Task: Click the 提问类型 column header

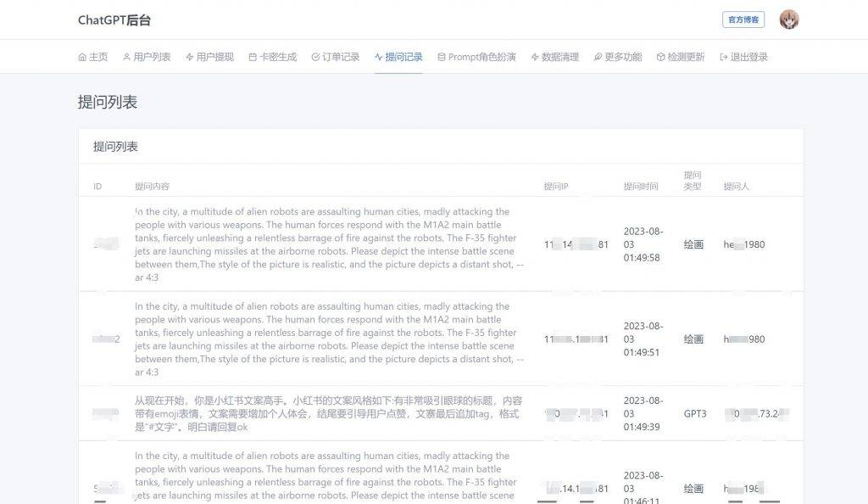Action: point(693,181)
